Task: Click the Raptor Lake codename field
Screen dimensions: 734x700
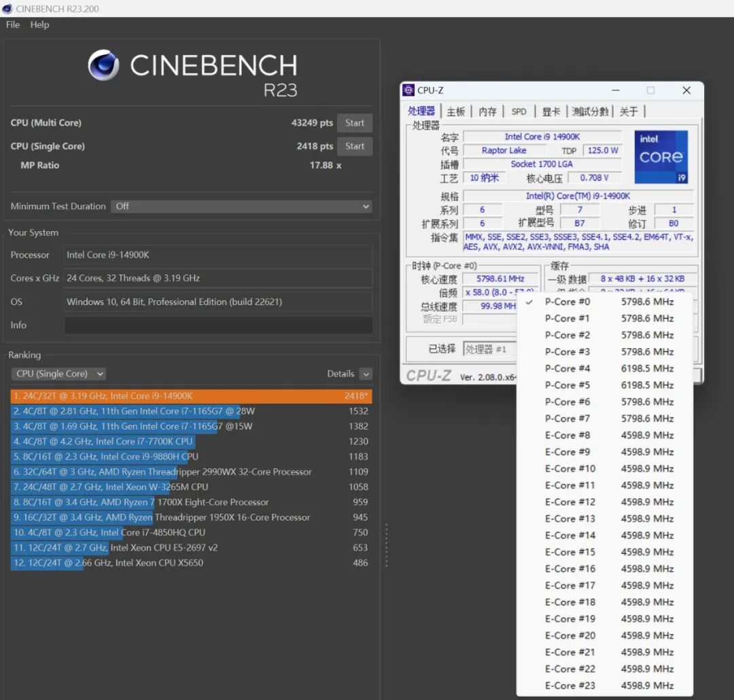Action: (504, 150)
